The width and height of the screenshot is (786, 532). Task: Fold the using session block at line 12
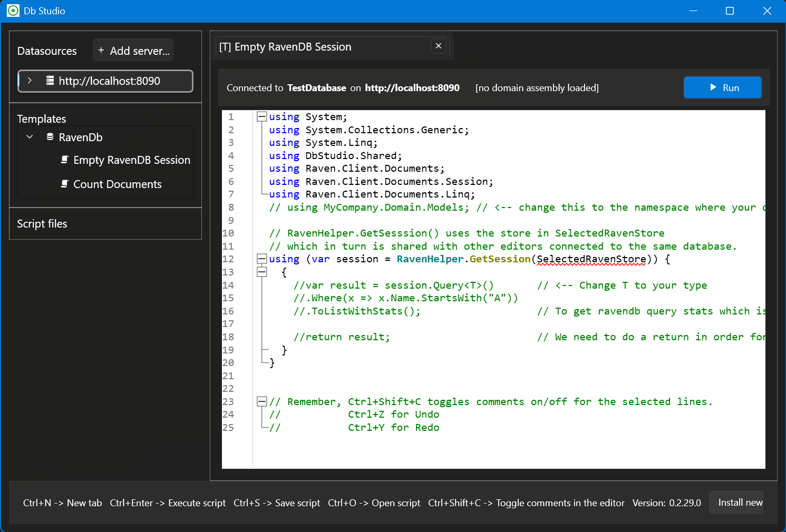coord(261,259)
